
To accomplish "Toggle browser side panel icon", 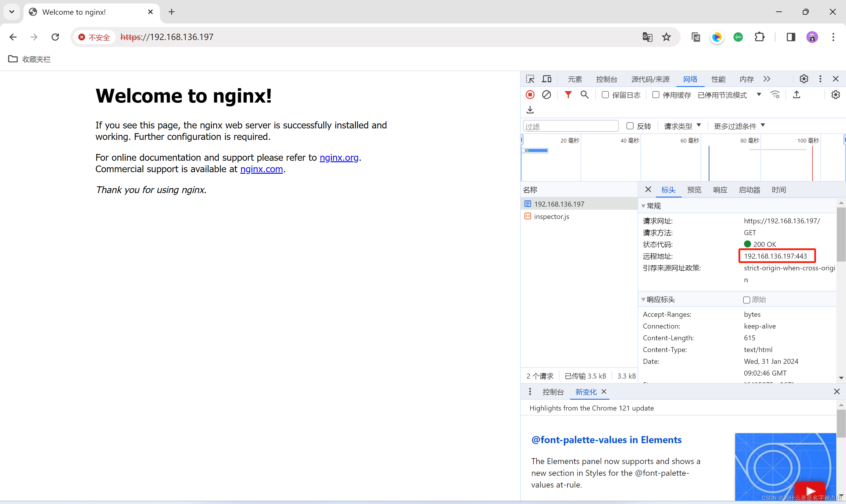I will pyautogui.click(x=791, y=37).
